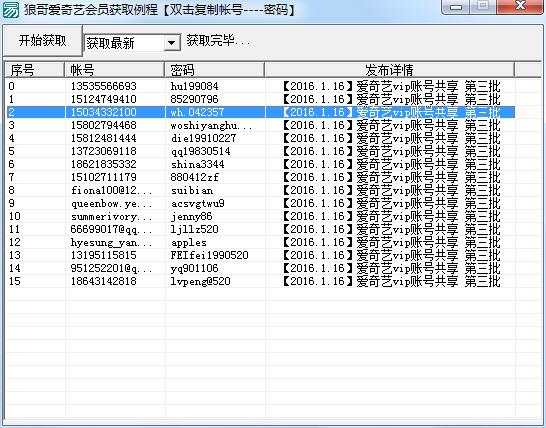Select account 15124749410 row
The height and width of the screenshot is (428, 546).
(x=260, y=99)
